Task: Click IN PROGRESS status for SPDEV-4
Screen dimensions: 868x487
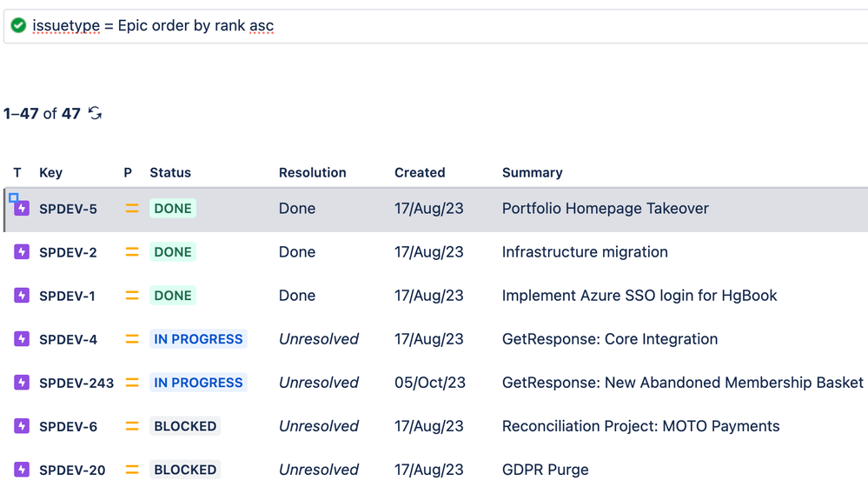Action: (x=198, y=339)
